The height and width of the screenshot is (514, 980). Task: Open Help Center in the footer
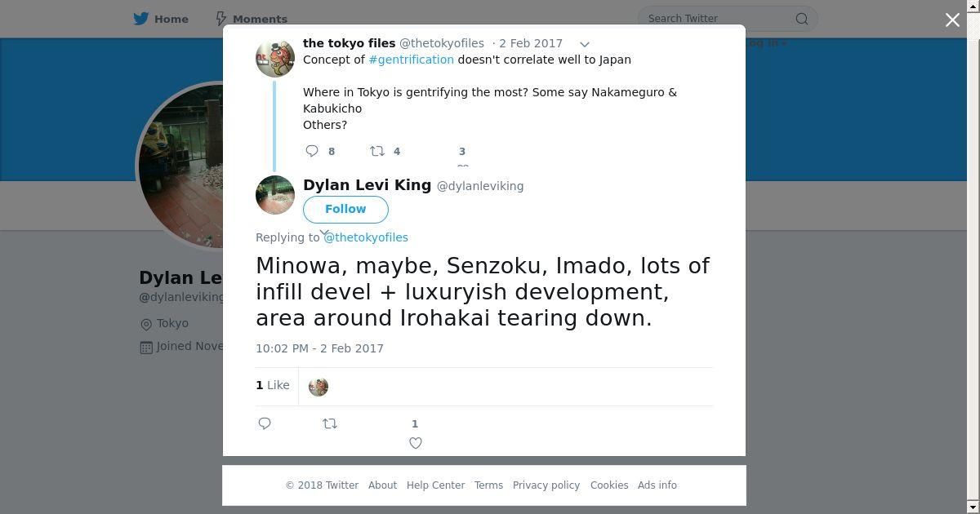coord(435,485)
